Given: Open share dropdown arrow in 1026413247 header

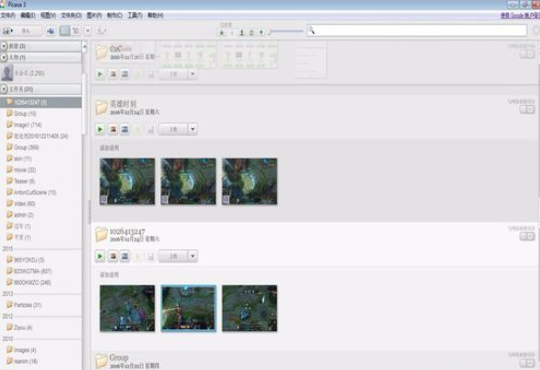Looking at the screenshot, I should coord(193,256).
